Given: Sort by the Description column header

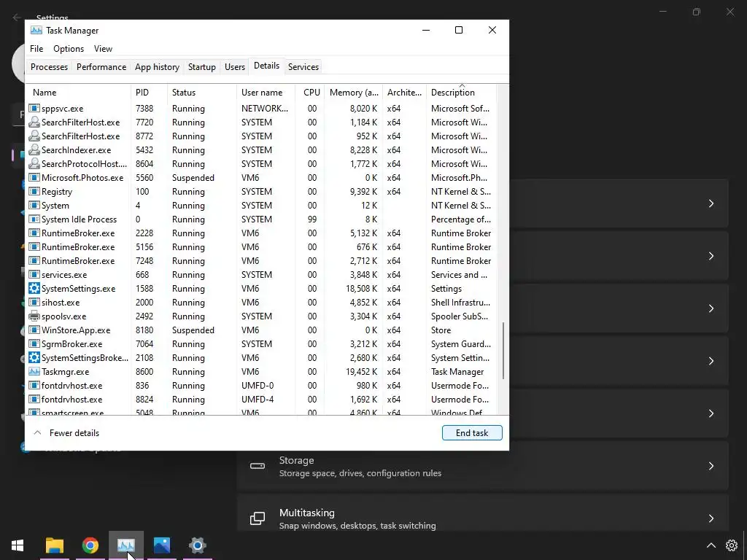Looking at the screenshot, I should point(461,93).
